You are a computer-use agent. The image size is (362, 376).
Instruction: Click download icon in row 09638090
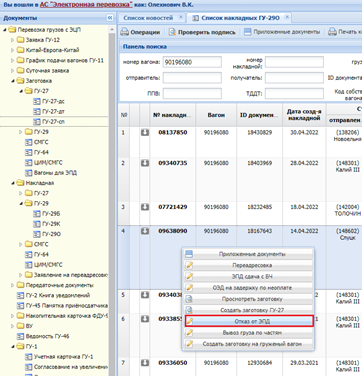145,231
